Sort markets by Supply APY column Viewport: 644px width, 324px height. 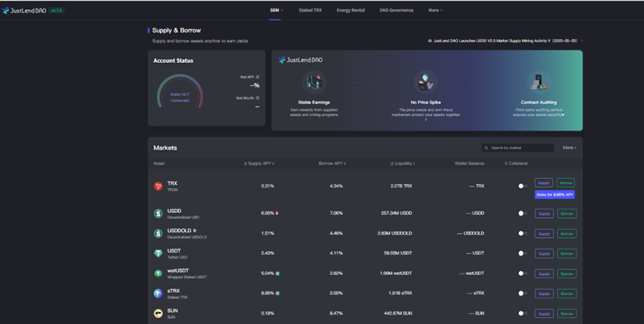(261, 164)
